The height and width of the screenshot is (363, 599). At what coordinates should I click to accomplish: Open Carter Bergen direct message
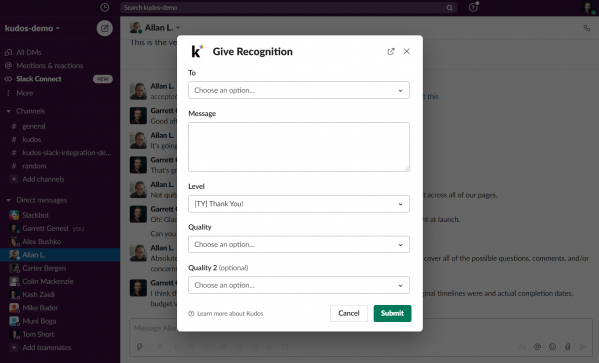click(44, 268)
